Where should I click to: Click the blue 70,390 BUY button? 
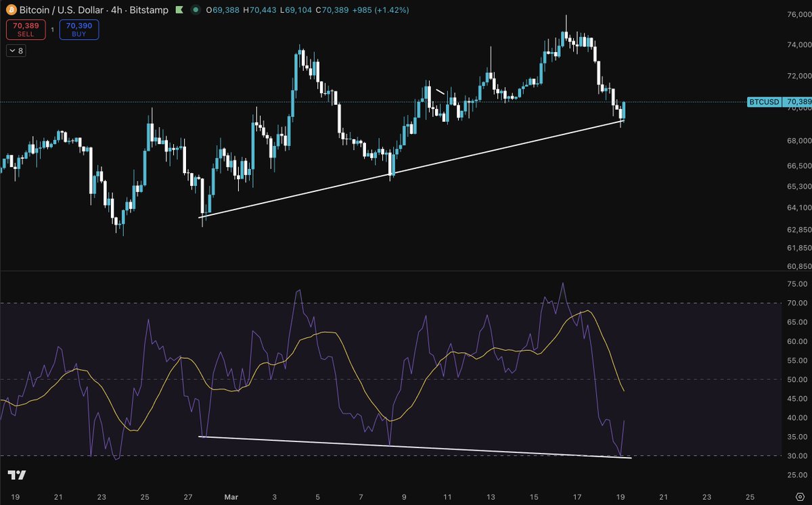click(x=78, y=28)
